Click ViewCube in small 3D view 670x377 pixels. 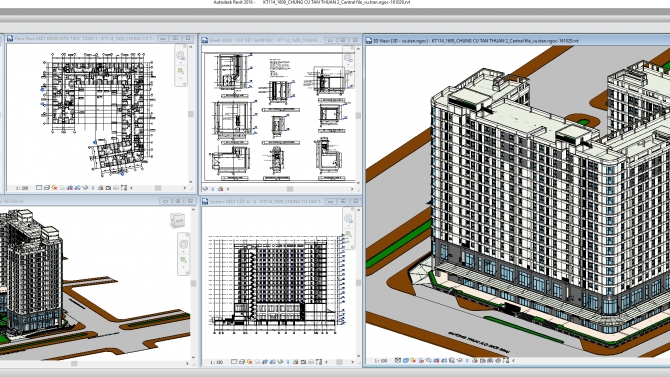tap(177, 220)
